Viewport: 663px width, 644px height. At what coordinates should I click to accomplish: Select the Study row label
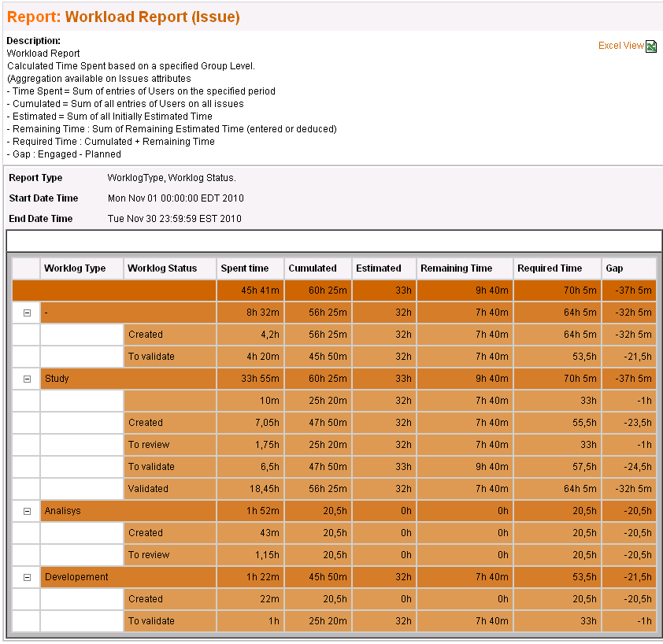pos(57,379)
